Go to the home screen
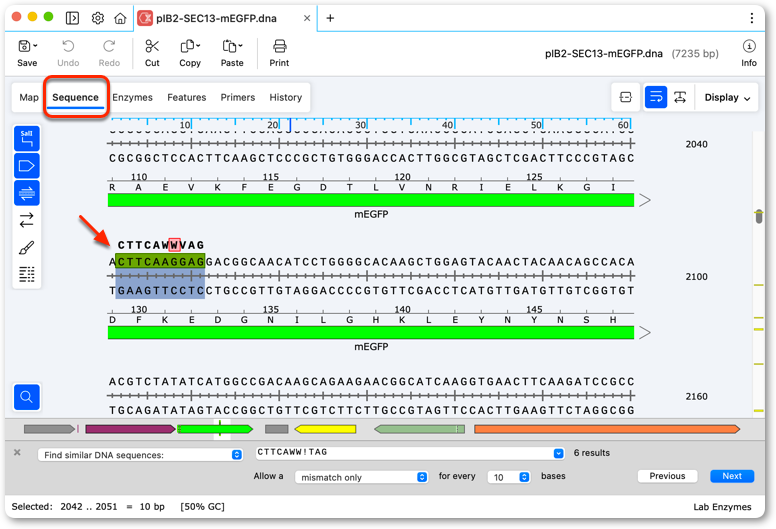 click(x=120, y=18)
